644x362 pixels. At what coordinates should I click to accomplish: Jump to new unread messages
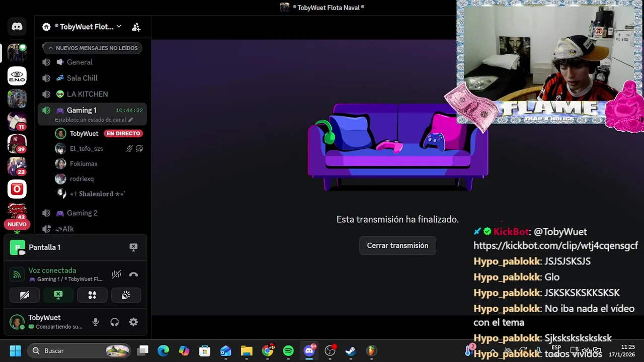tap(92, 48)
